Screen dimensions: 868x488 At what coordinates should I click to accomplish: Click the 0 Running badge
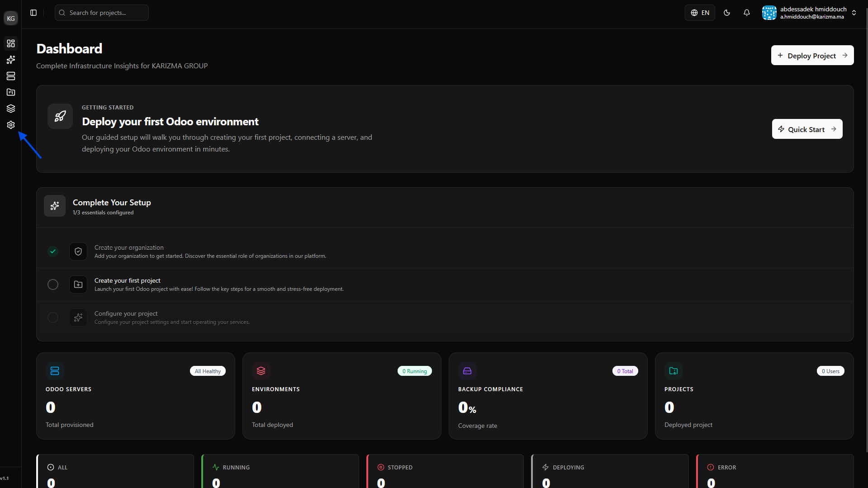[415, 371]
